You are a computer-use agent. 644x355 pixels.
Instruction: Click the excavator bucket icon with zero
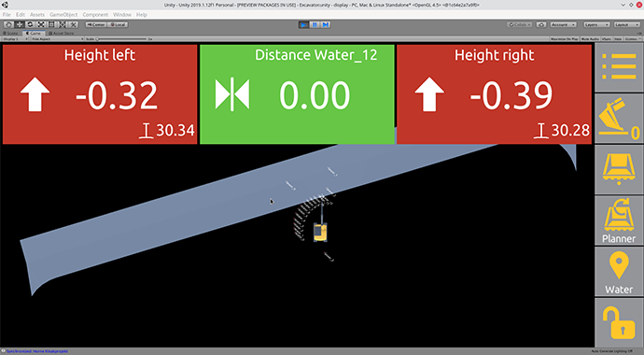click(x=619, y=119)
